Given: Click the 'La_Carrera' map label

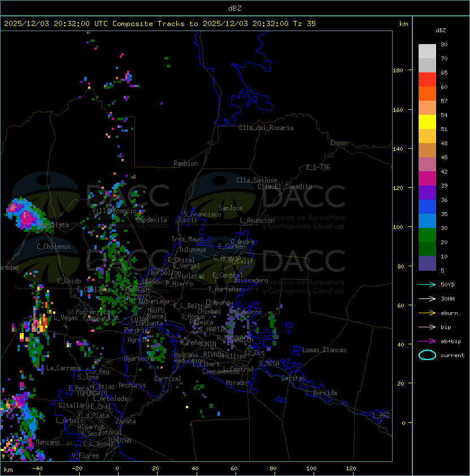Looking at the screenshot, I should (64, 368).
